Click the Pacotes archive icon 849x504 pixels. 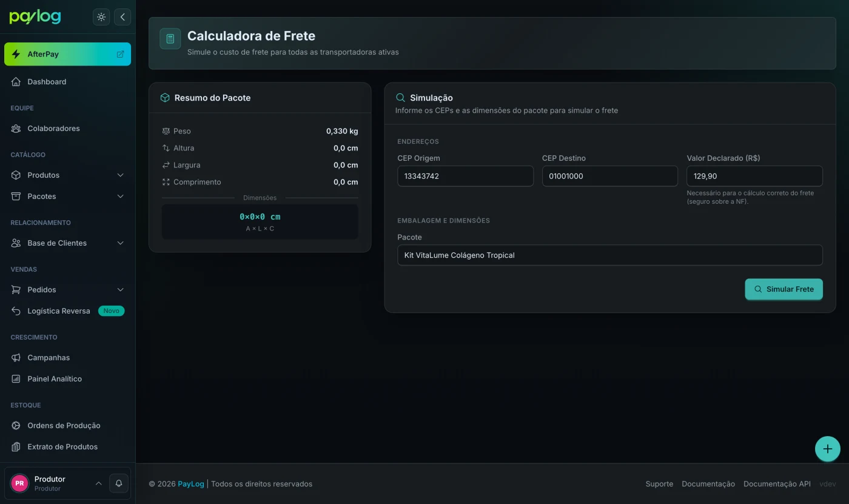click(x=16, y=197)
